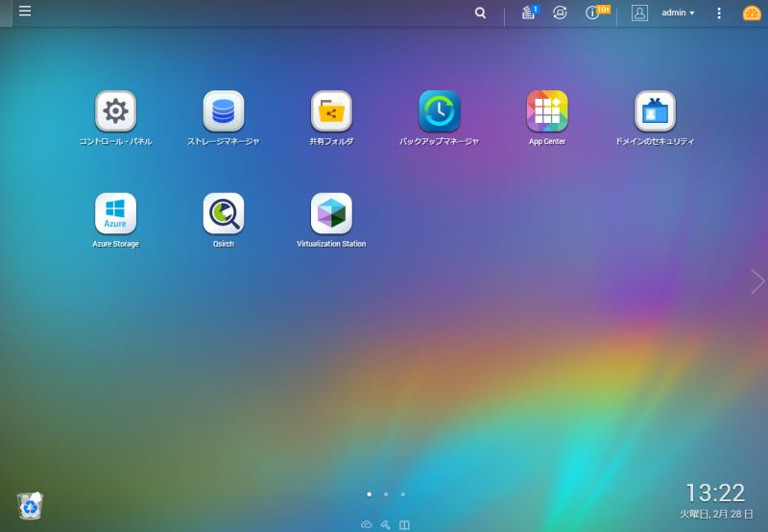Open 共有フォルダ app
The image size is (768, 532).
(331, 111)
